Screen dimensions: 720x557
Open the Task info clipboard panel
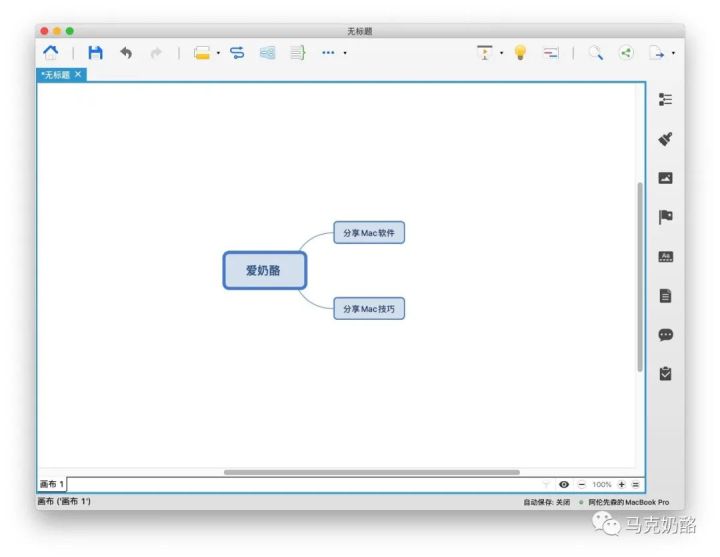(x=665, y=374)
